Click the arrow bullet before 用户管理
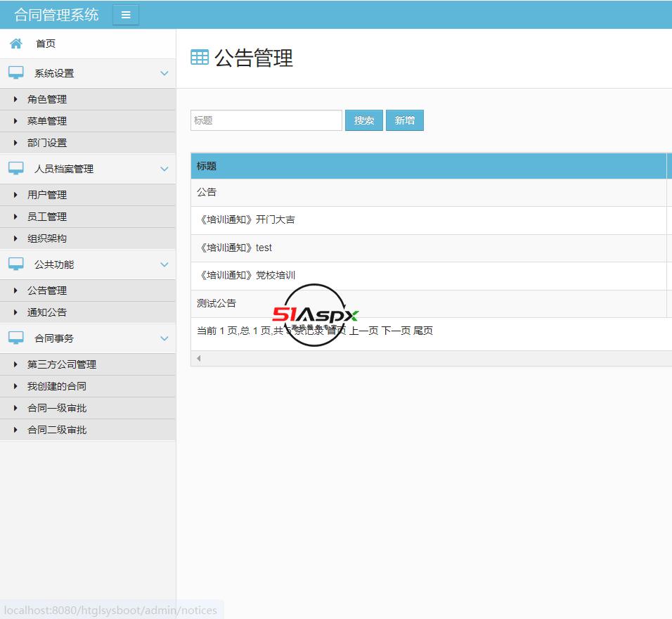Viewport: 672px width, 619px height. 15,195
